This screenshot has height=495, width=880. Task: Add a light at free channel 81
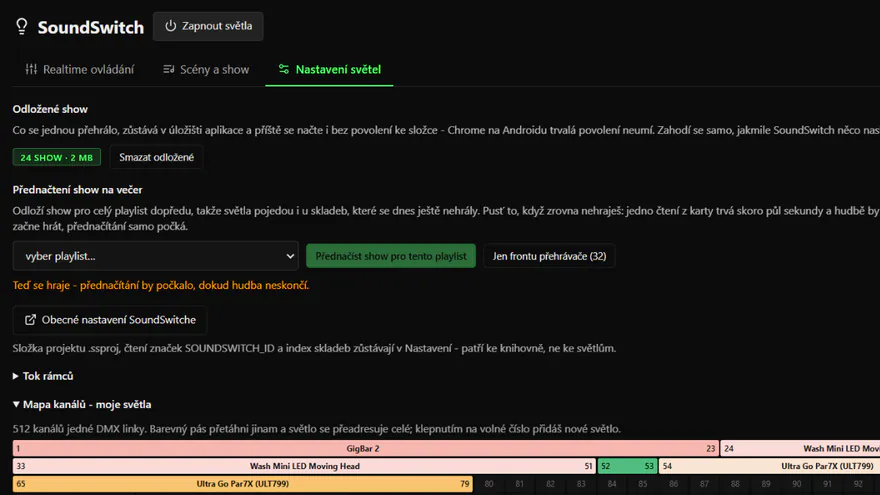(520, 484)
